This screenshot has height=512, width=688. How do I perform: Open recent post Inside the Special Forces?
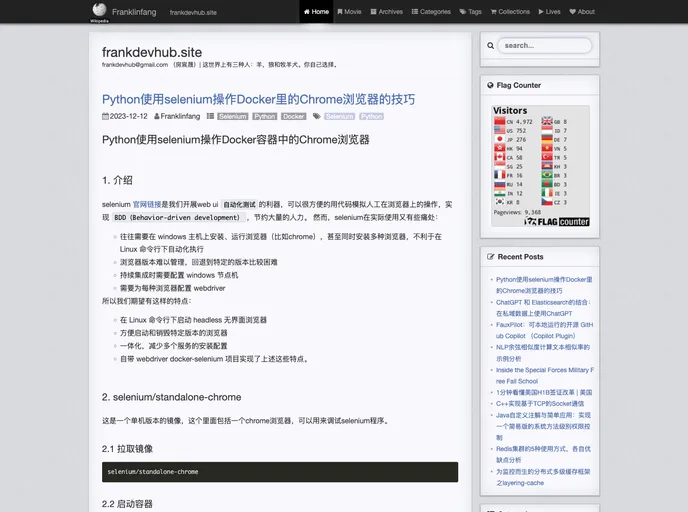click(x=545, y=376)
